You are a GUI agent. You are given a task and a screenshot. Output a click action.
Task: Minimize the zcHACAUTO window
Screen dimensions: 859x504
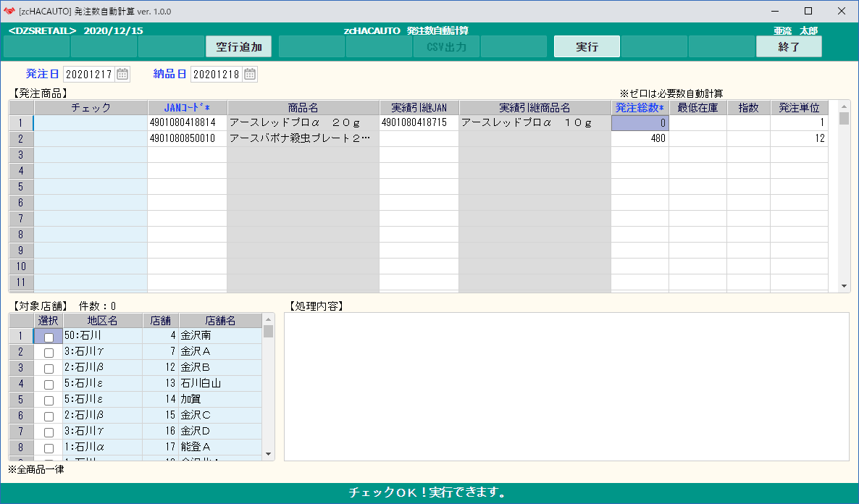click(x=775, y=11)
